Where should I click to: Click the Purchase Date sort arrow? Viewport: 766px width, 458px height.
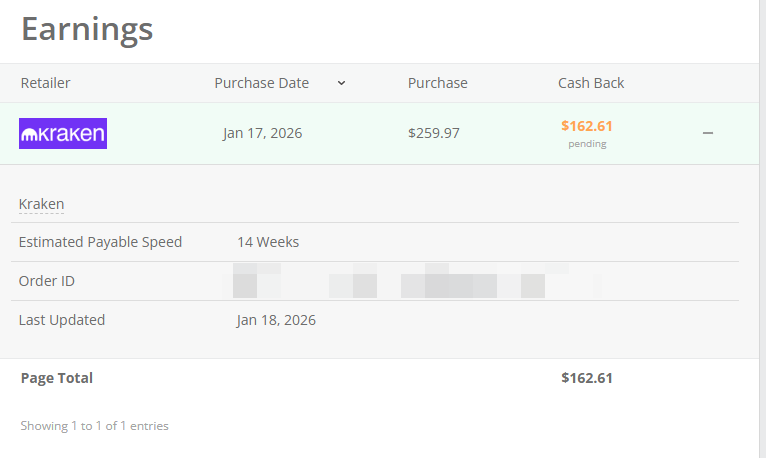coord(341,83)
